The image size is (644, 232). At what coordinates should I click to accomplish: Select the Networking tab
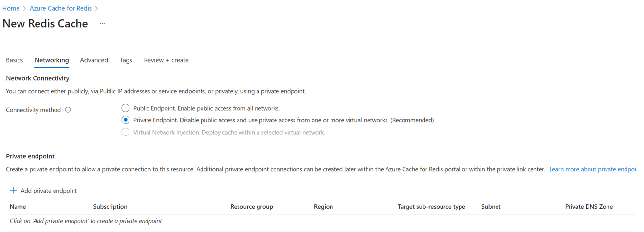52,60
